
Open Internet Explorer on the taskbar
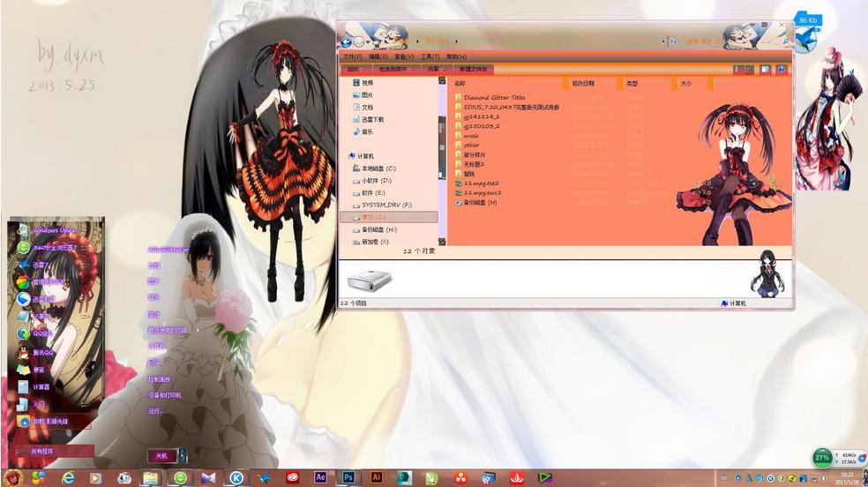click(68, 477)
